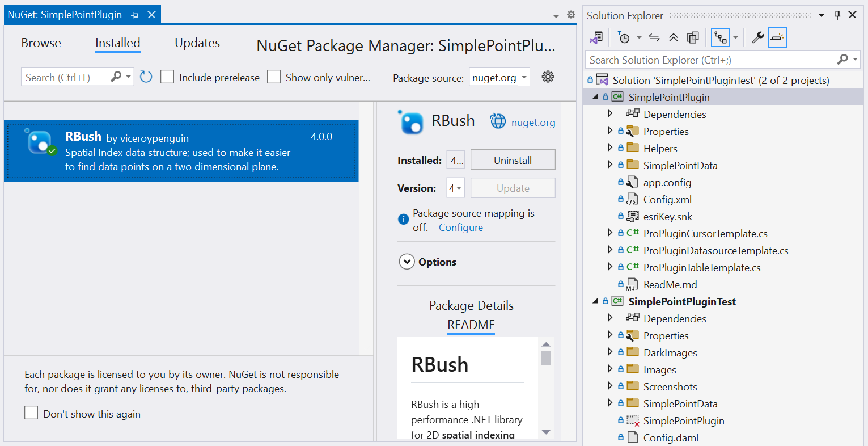Pin the NuGet: SimplePointPlugin document tab
The height and width of the screenshot is (446, 868).
(135, 15)
